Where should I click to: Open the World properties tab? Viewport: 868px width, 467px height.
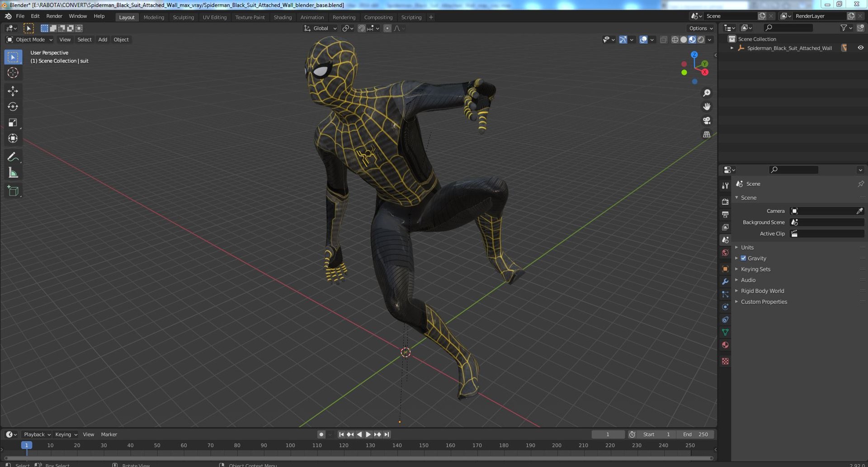(725, 253)
